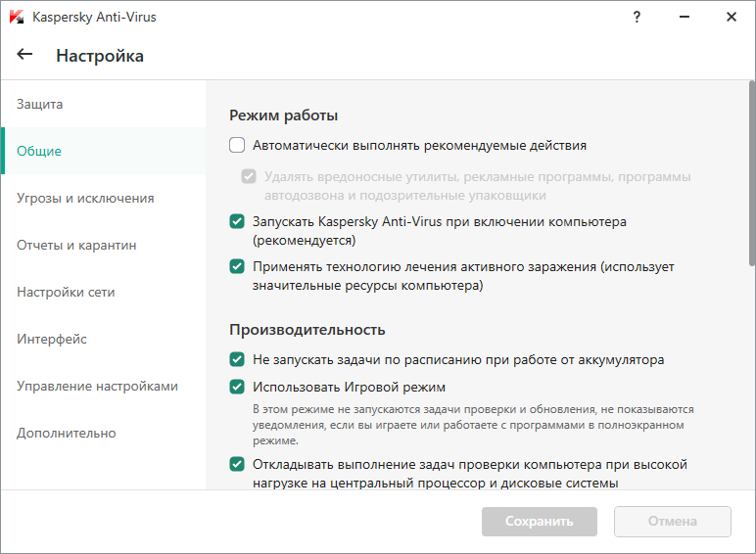
Task: Toggle Применять технологию лечения активного заражения
Action: coord(237,266)
